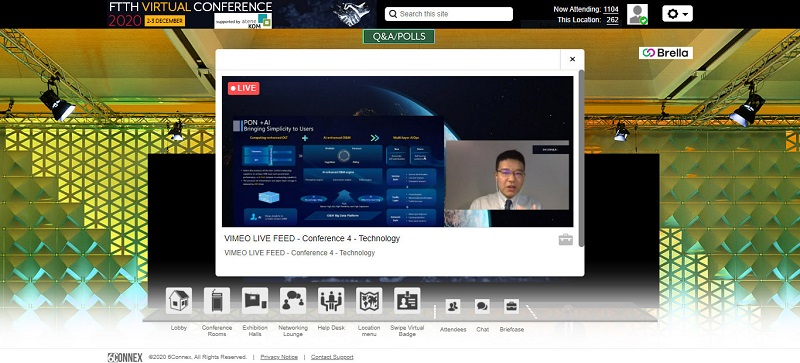
Task: Click the live video feed thumbnail
Action: point(397,152)
